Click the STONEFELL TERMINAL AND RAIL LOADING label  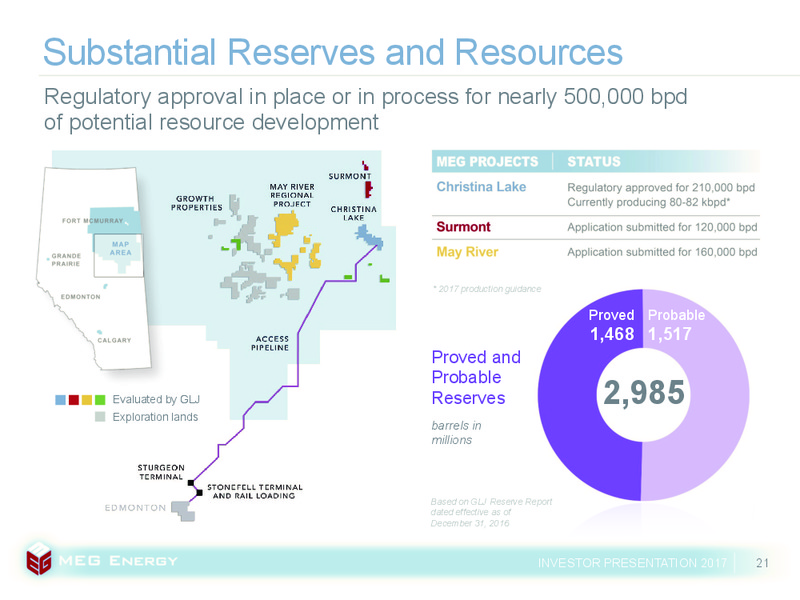click(255, 491)
